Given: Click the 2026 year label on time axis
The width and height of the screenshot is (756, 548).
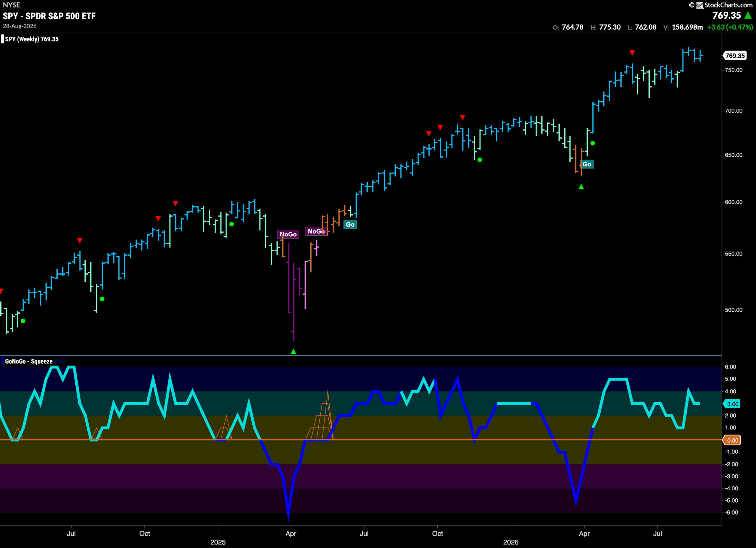Looking at the screenshot, I should (511, 542).
